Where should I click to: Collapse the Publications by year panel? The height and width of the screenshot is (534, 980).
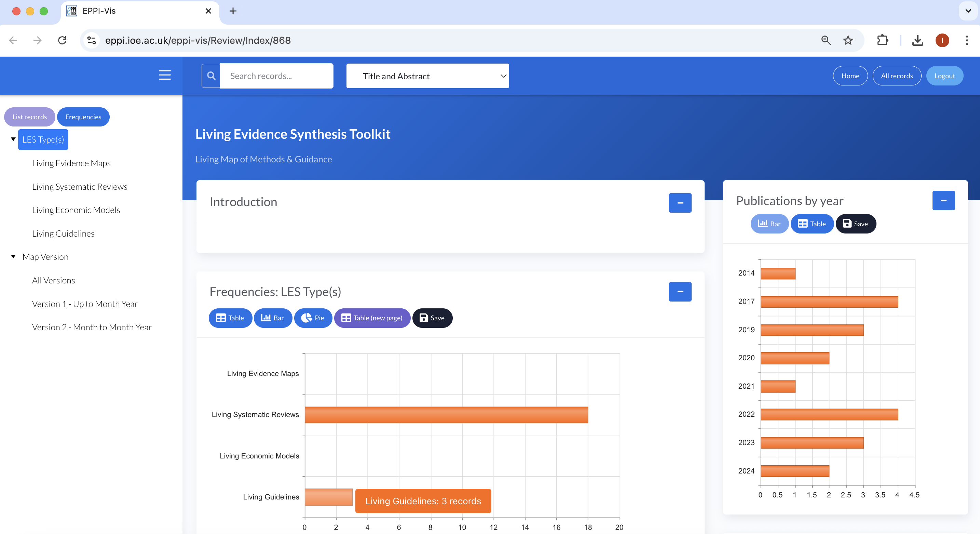coord(943,200)
